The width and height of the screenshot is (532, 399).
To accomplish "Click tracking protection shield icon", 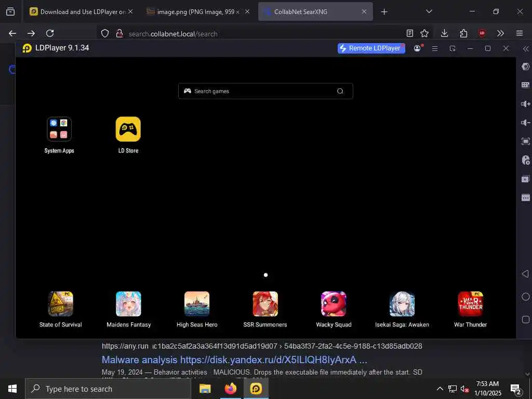I will [x=105, y=33].
